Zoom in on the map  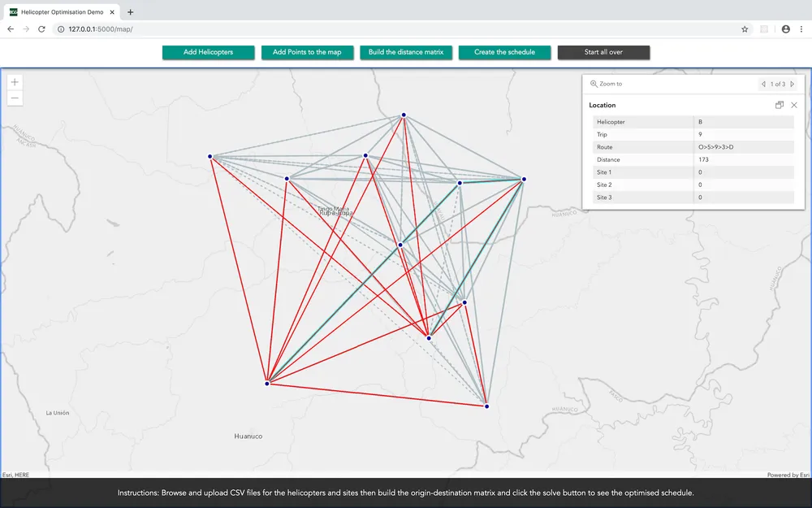(15, 82)
